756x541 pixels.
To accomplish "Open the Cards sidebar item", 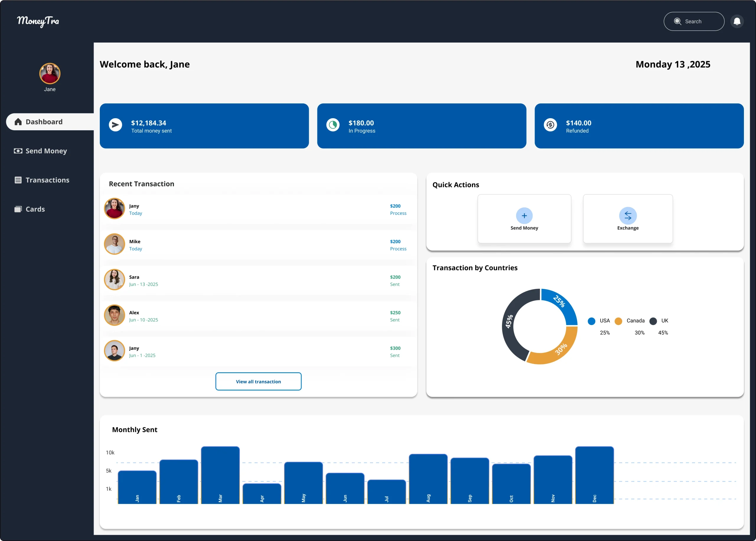I will tap(35, 209).
